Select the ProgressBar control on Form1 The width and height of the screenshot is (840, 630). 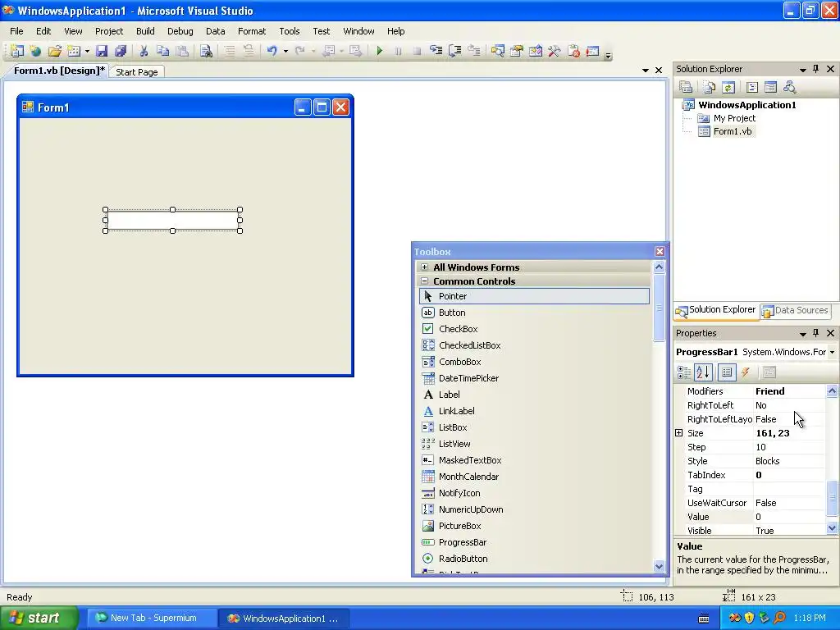172,220
